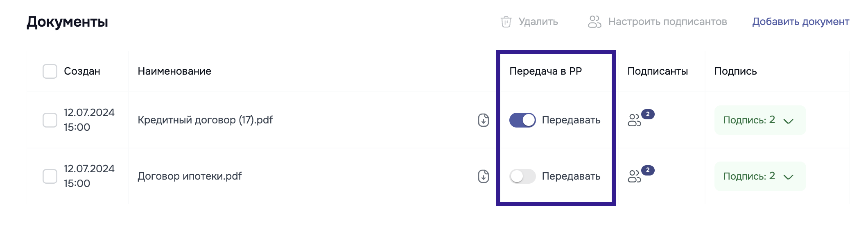The height and width of the screenshot is (228, 868).
Task: Enable Передавать toggle for Договор ипотеки
Action: [522, 176]
